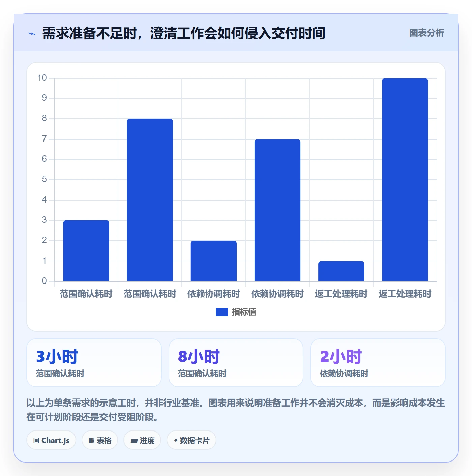
Task: Click the bar with value 2
Action: pyautogui.click(x=214, y=261)
